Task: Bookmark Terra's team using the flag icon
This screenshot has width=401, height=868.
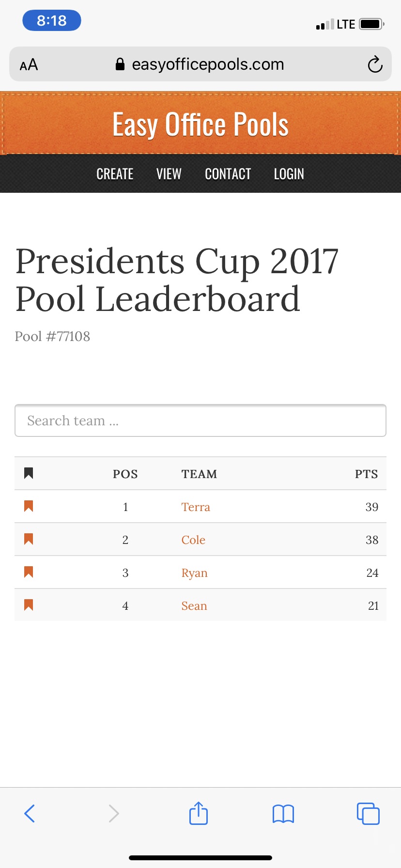Action: point(28,507)
